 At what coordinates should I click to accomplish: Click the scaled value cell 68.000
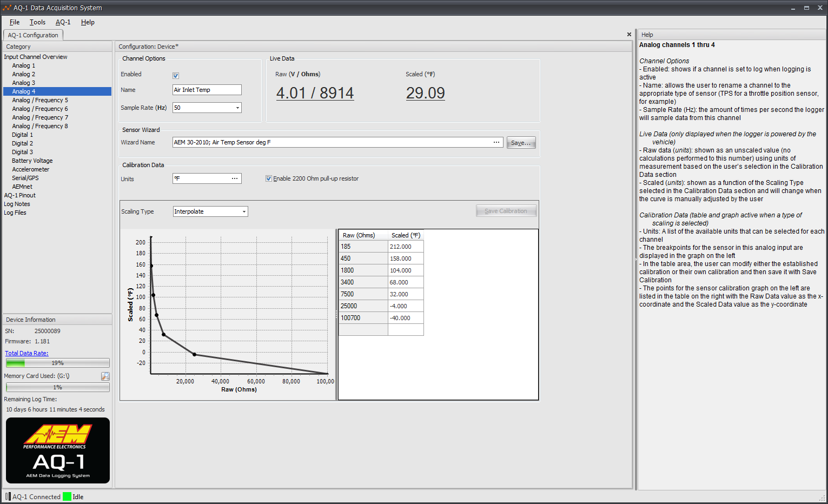click(x=406, y=282)
